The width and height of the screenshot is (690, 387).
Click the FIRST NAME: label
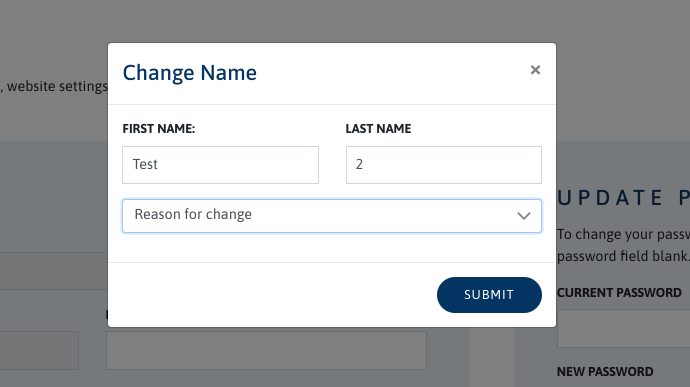click(159, 129)
